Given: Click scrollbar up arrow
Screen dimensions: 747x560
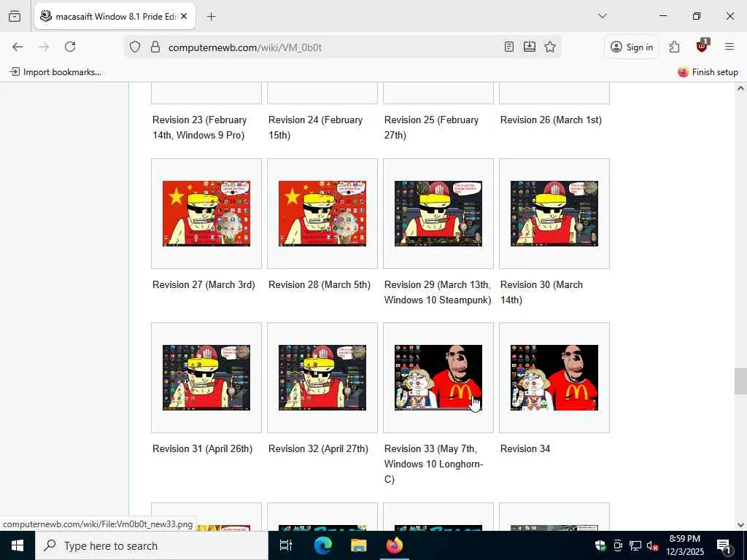Looking at the screenshot, I should pos(740,88).
